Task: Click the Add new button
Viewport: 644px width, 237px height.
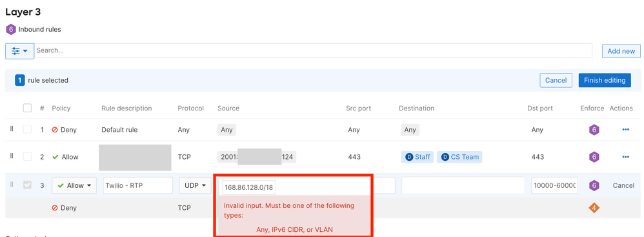Action: (621, 51)
